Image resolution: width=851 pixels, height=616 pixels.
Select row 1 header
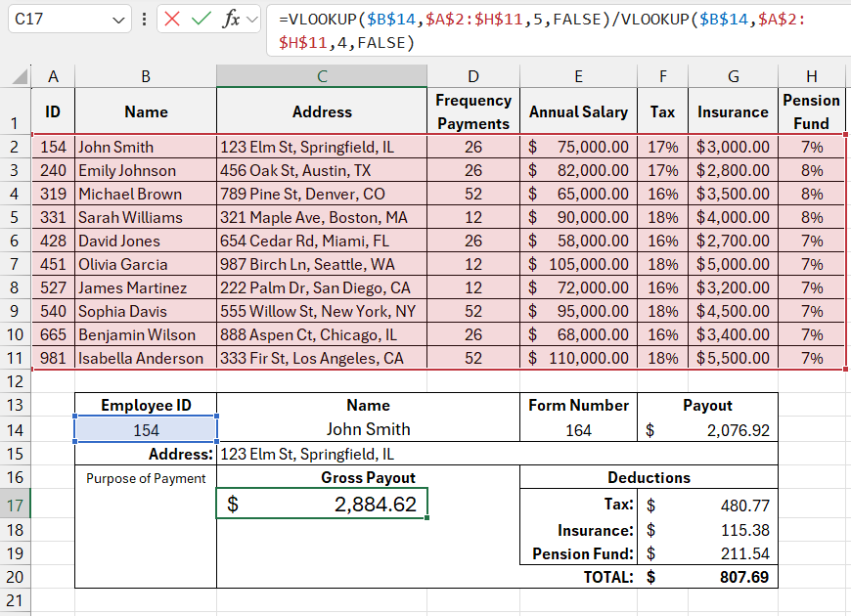tap(15, 111)
